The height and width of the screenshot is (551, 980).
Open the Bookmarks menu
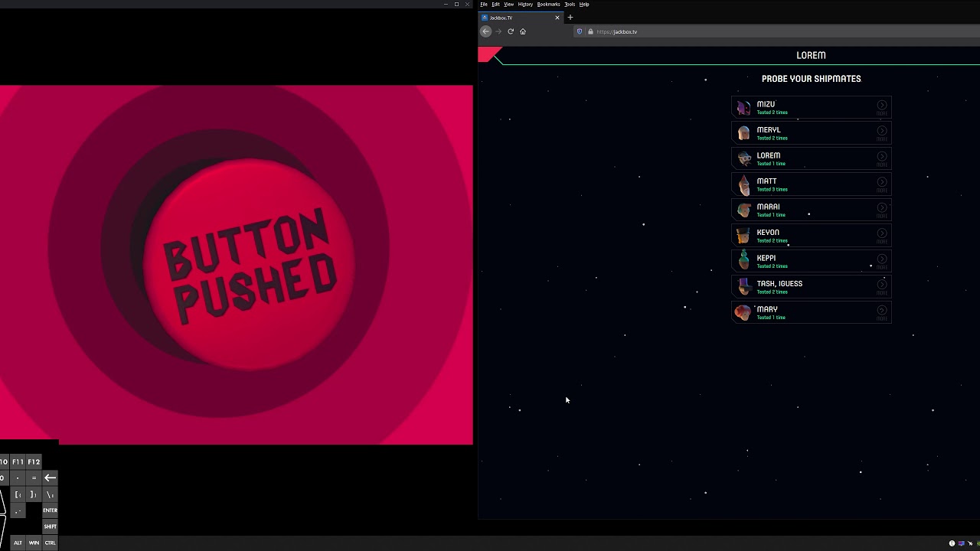(548, 5)
